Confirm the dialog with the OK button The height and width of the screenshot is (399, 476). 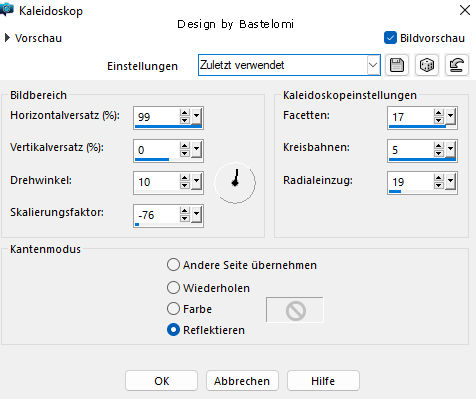point(162,380)
